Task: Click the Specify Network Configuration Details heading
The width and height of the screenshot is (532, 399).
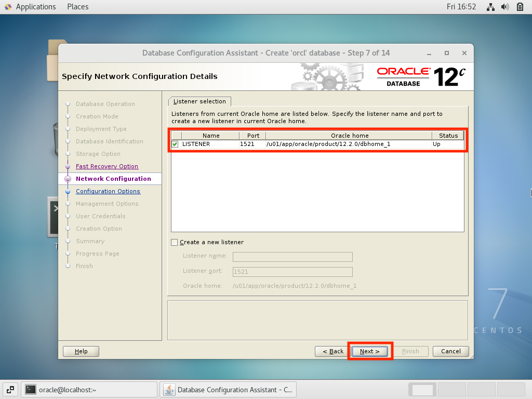Action: (x=139, y=76)
